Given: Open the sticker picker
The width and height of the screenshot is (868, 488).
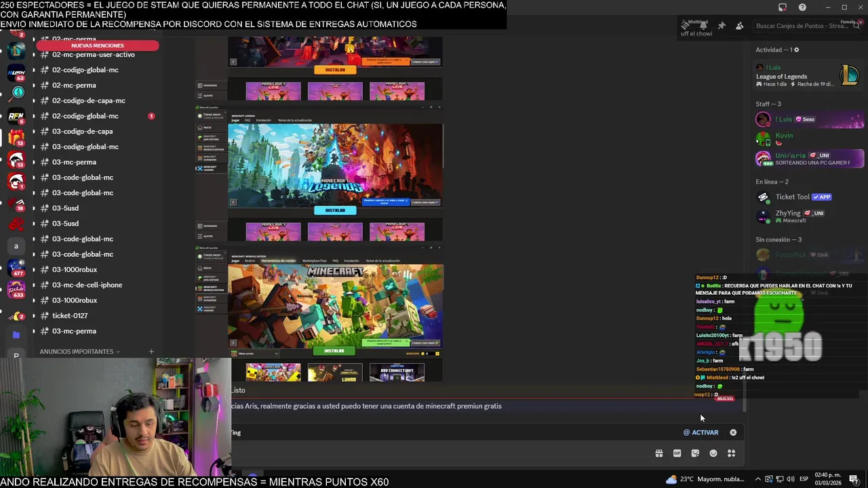Looking at the screenshot, I should click(x=695, y=453).
